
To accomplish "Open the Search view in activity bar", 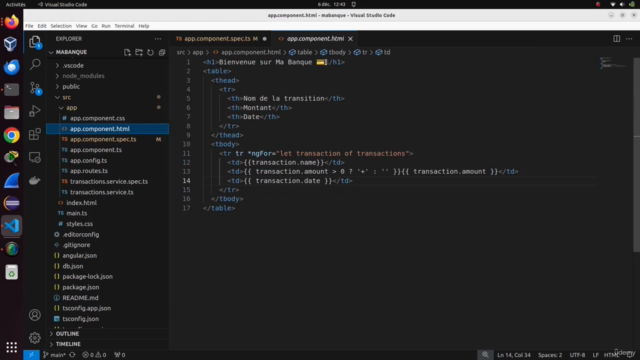I will click(35, 64).
